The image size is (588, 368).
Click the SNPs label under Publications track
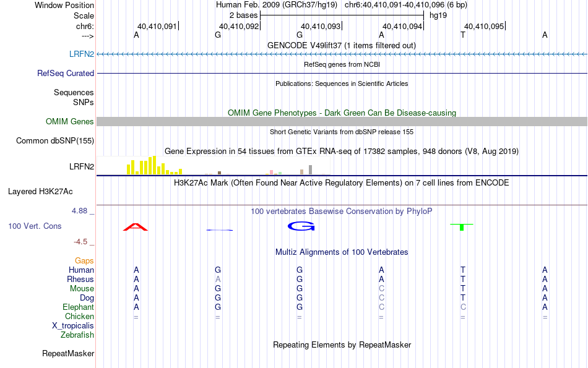[x=84, y=102]
